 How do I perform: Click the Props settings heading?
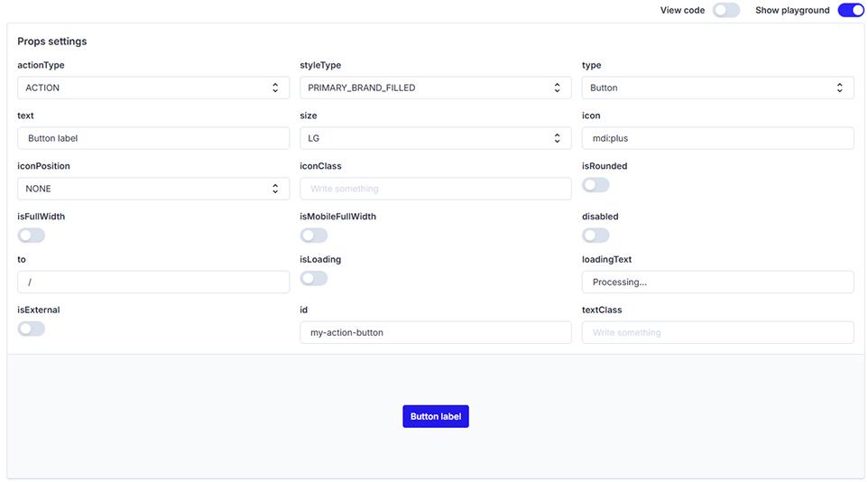point(52,42)
